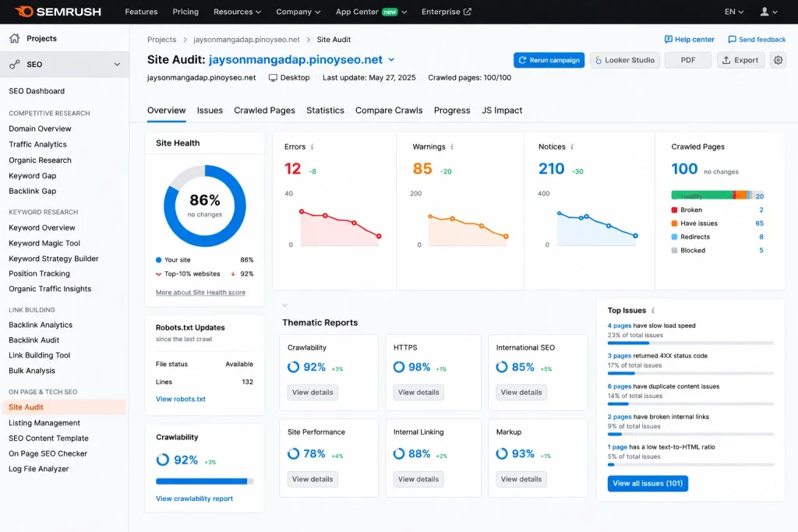Click the Projects breadcrumb link

161,39
